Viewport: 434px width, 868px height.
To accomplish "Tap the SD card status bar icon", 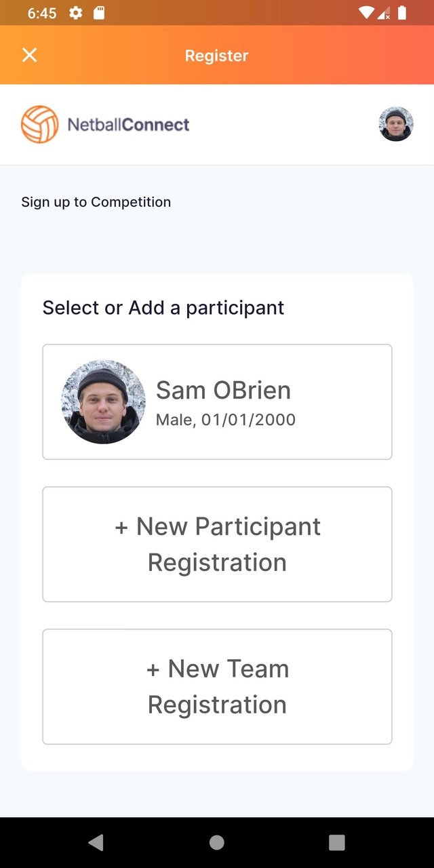I will point(99,13).
